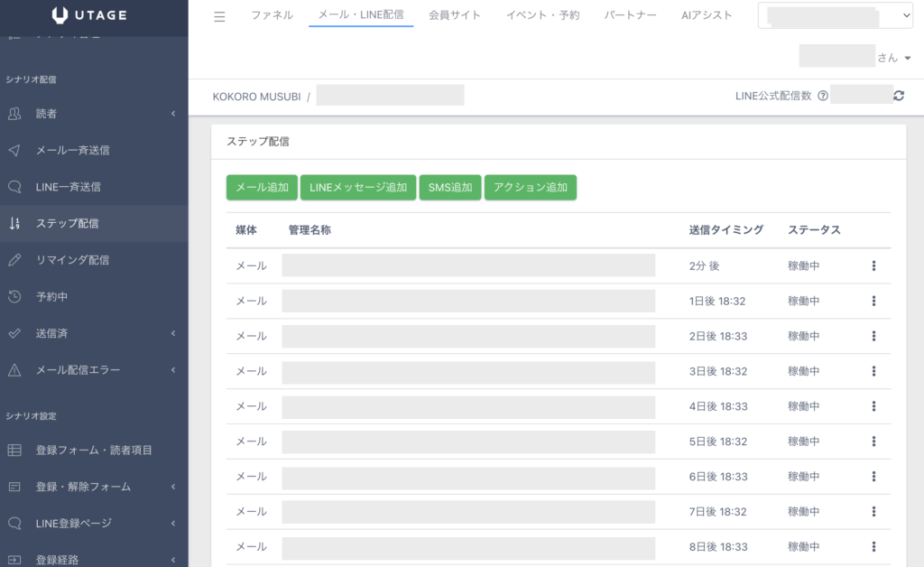Click the hamburger menu icon
The height and width of the screenshot is (567, 924).
pyautogui.click(x=219, y=16)
